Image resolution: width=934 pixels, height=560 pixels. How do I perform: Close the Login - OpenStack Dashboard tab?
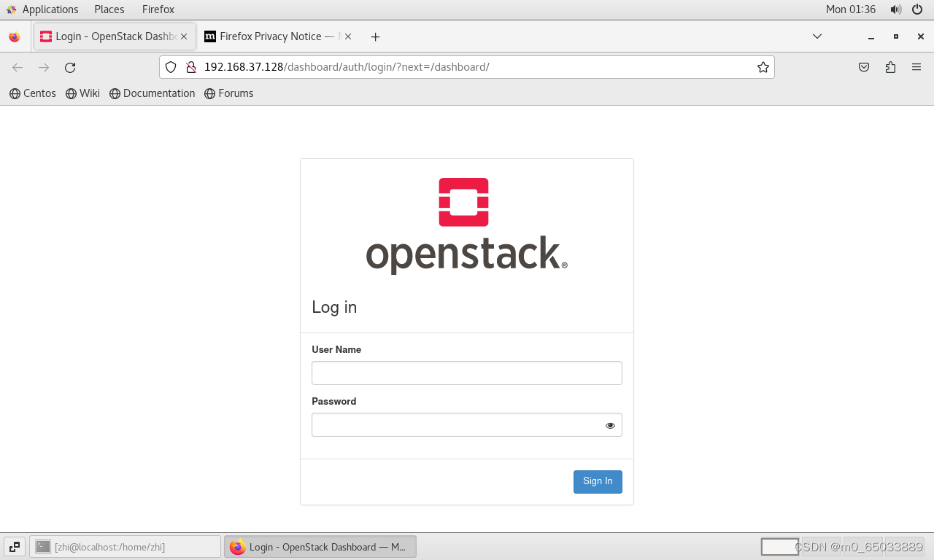(x=184, y=36)
